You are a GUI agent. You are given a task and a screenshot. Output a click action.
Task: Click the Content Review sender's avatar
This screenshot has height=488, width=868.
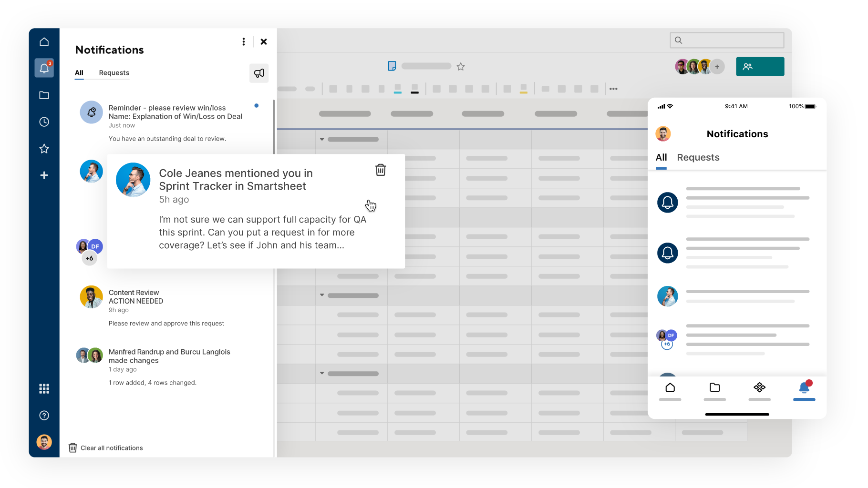pyautogui.click(x=91, y=297)
